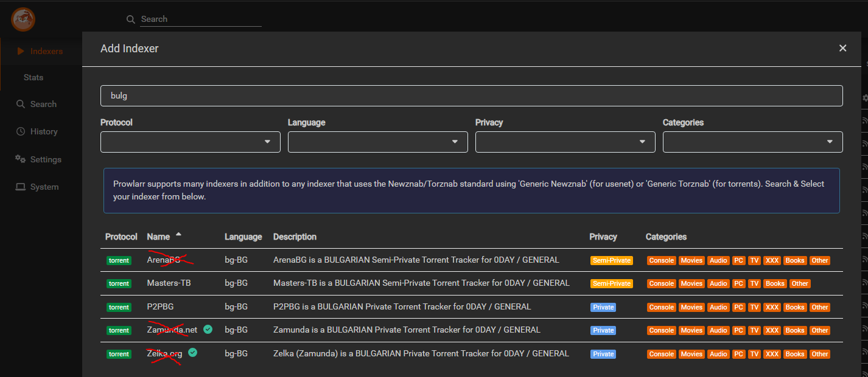This screenshot has width=868, height=377.
Task: Click the Books tag in Zelka.org row
Action: (x=795, y=354)
